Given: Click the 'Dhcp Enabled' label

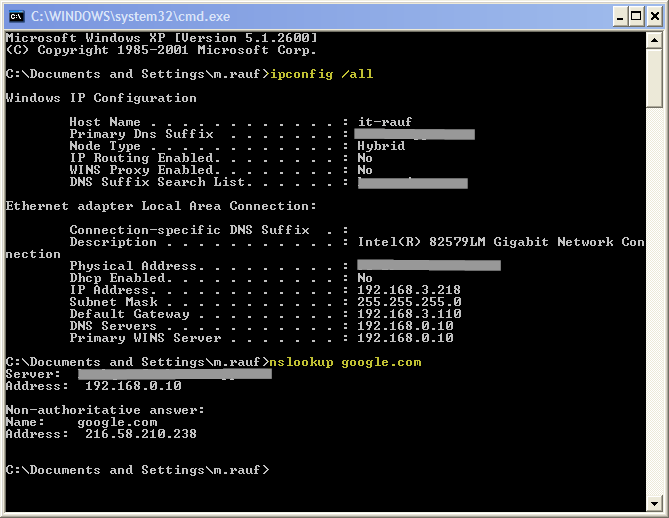Looking at the screenshot, I should pyautogui.click(x=118, y=278).
